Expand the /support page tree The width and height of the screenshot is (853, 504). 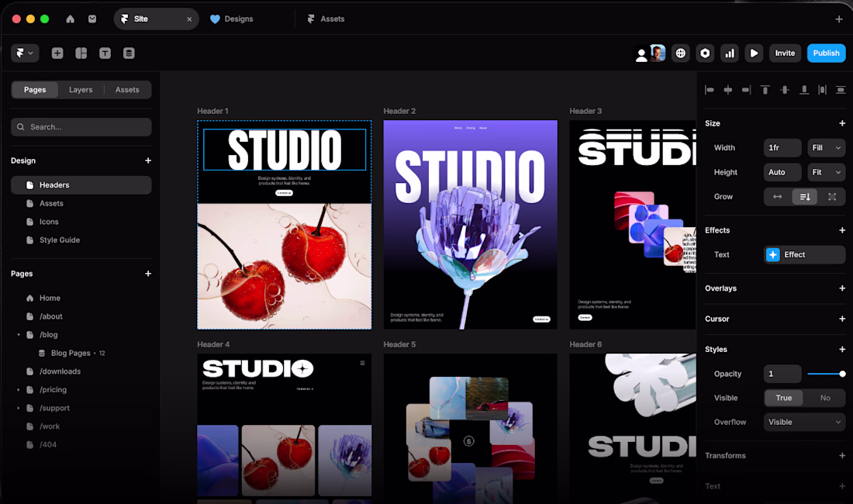pyautogui.click(x=19, y=409)
